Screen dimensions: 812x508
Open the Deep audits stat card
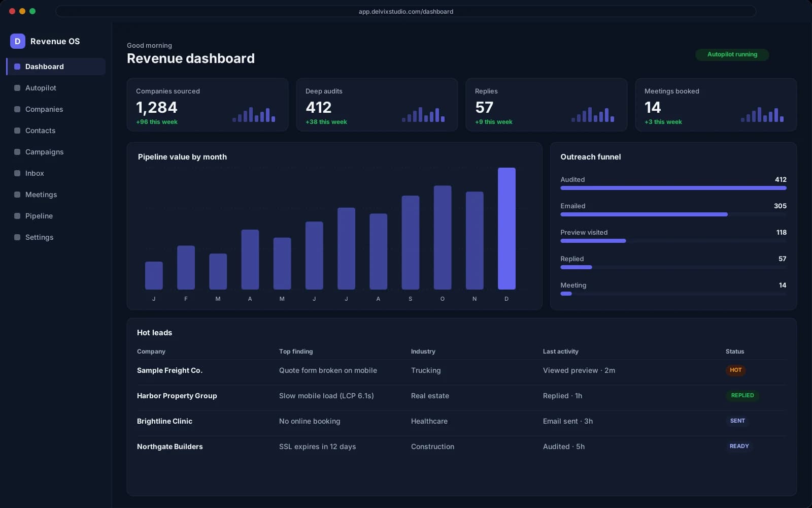[x=377, y=105]
